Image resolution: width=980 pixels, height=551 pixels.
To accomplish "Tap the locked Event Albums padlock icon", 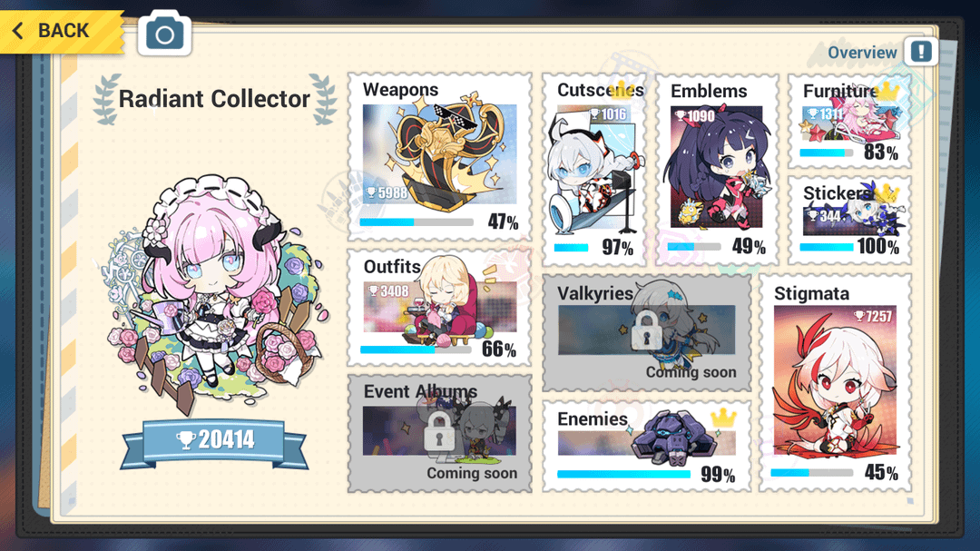I will [439, 431].
